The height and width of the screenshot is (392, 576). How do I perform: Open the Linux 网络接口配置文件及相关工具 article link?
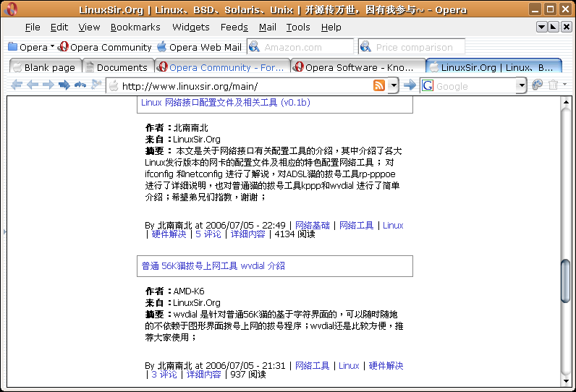[226, 103]
